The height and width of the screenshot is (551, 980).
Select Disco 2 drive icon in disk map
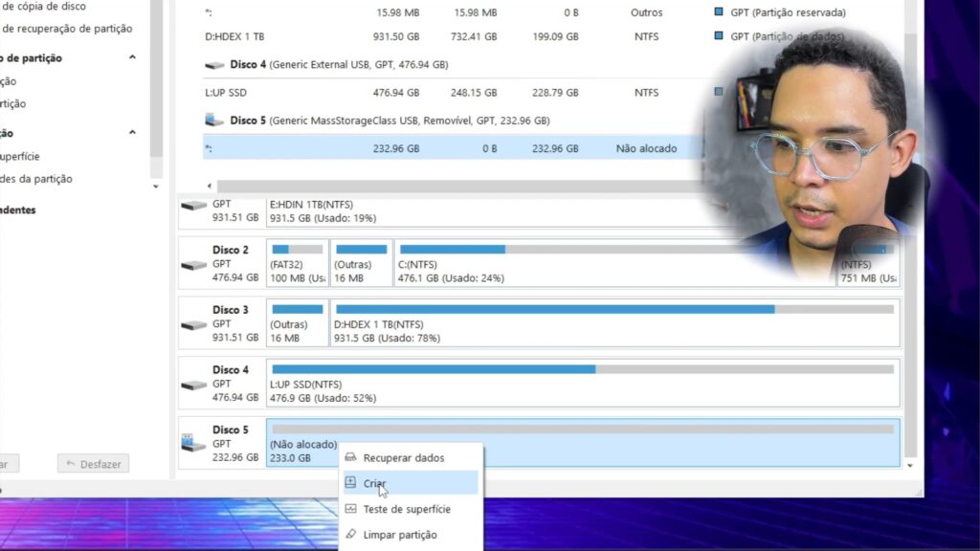pos(193,265)
